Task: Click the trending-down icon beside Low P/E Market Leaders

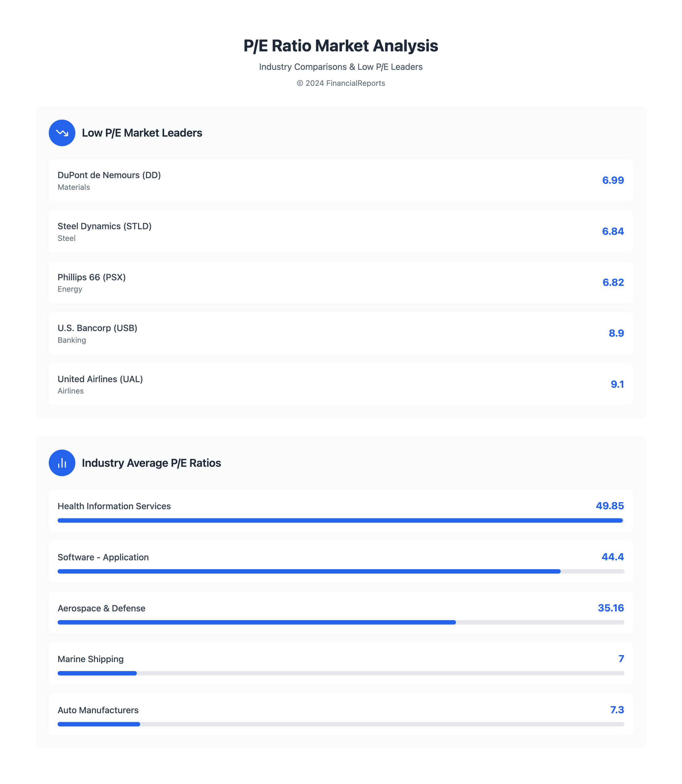Action: (x=62, y=133)
